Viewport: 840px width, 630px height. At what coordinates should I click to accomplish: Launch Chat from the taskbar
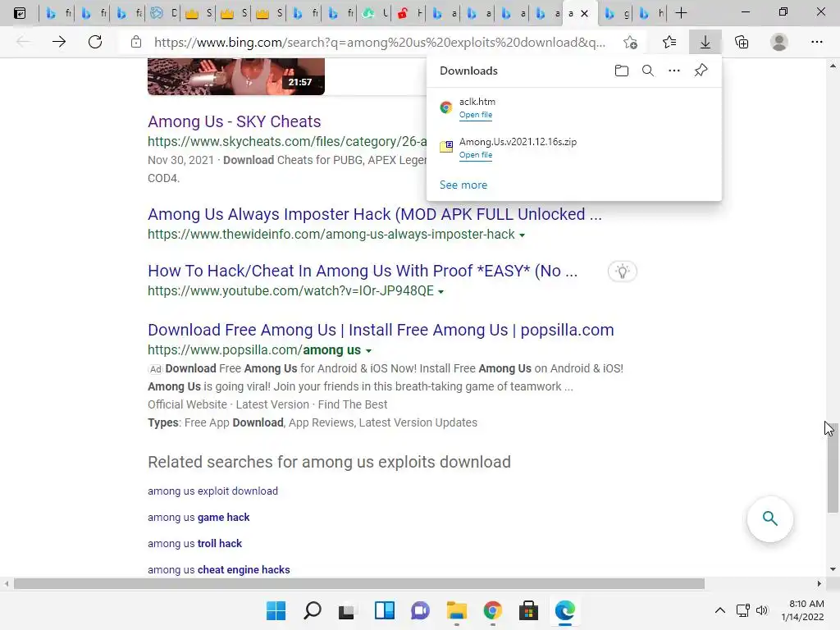tap(421, 610)
